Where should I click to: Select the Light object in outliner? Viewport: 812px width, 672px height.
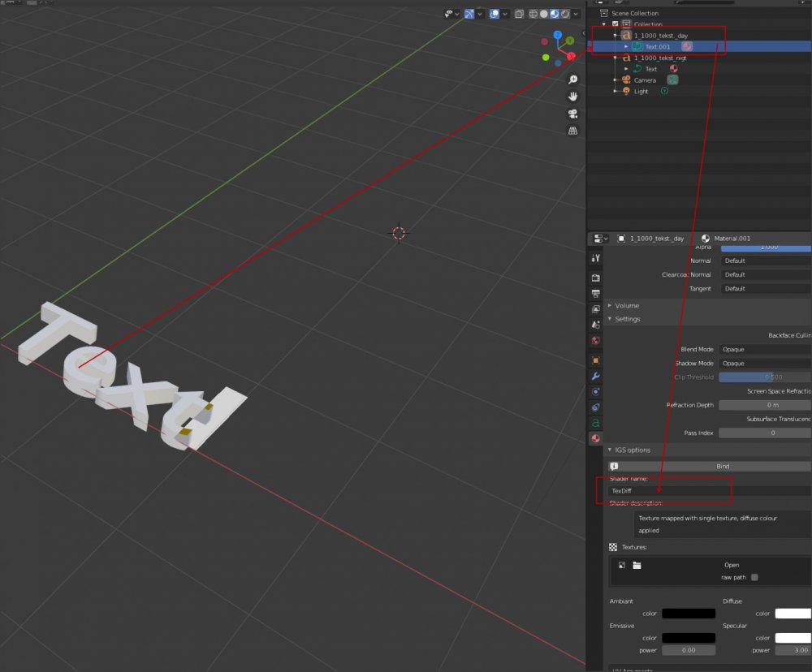tap(641, 92)
